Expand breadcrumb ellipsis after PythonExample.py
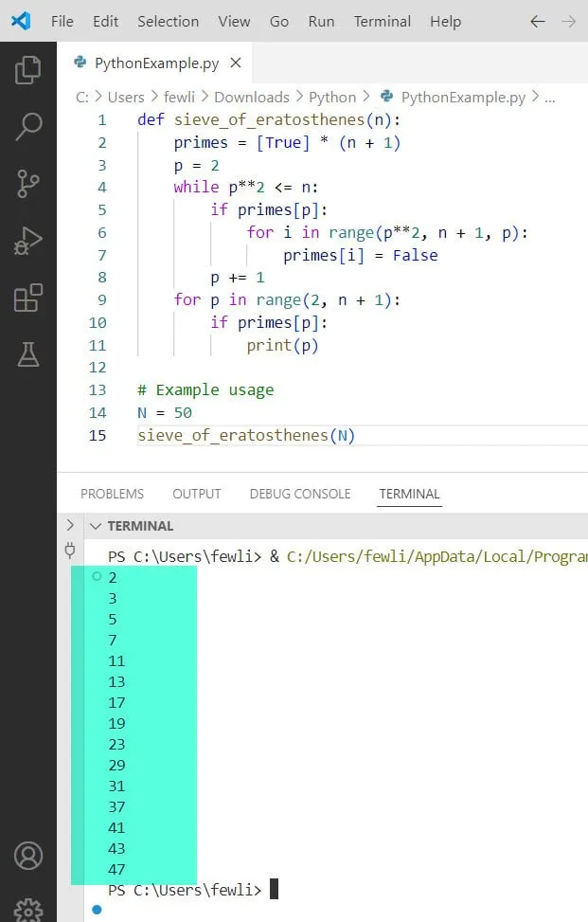The image size is (588, 922). [550, 97]
